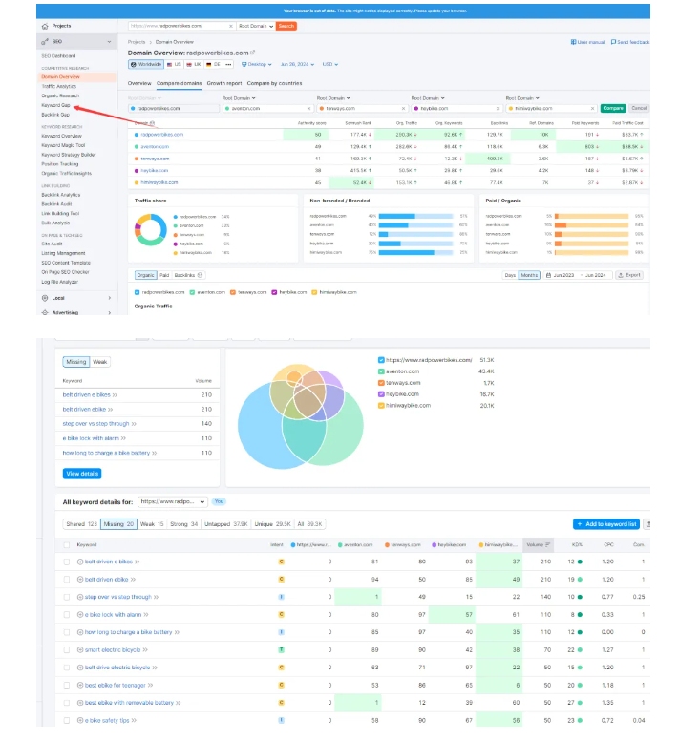This screenshot has height=742, width=700.
Task: Open Projects home icon in sidebar
Action: coord(45,26)
